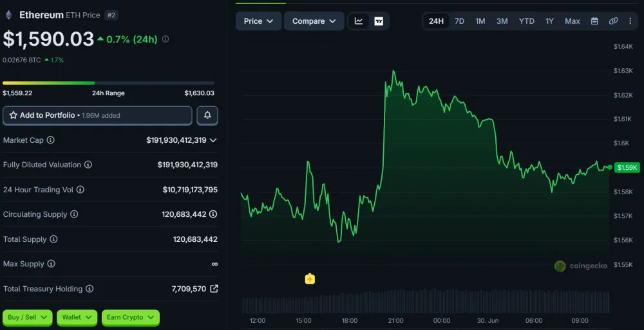Click the $1,559.22 range low value
Viewport: 644px width, 330px height.
click(17, 93)
